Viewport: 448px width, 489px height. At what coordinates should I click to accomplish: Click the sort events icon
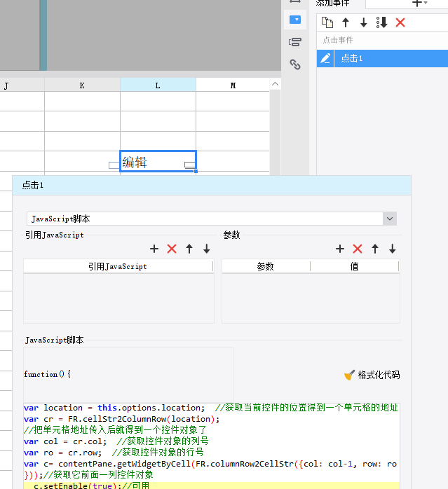(382, 22)
